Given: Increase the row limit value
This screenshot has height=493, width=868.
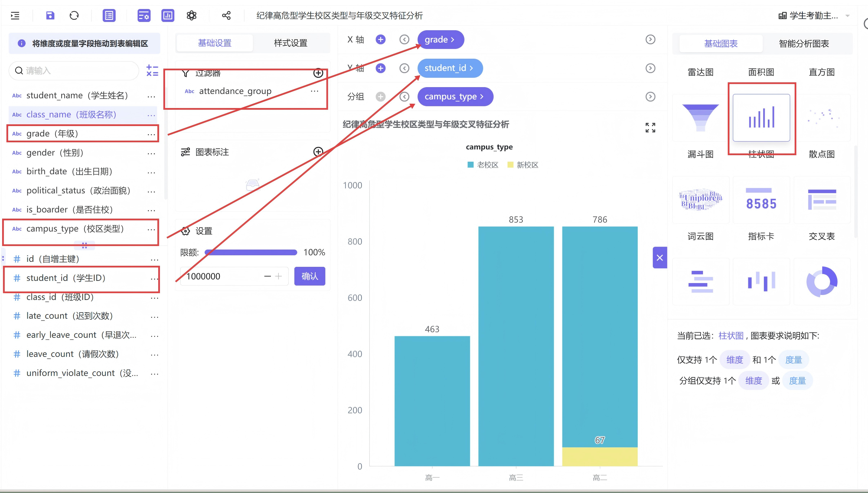Looking at the screenshot, I should pos(279,276).
